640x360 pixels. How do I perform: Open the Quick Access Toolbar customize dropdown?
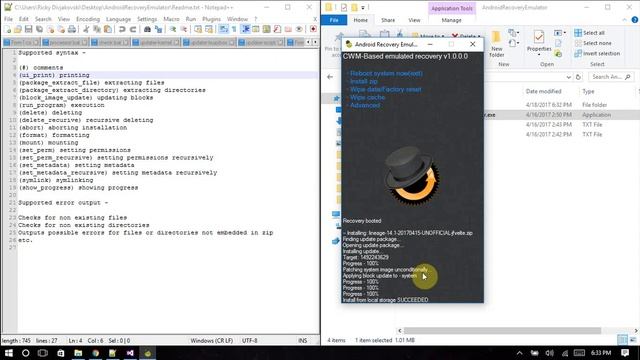coord(363,7)
